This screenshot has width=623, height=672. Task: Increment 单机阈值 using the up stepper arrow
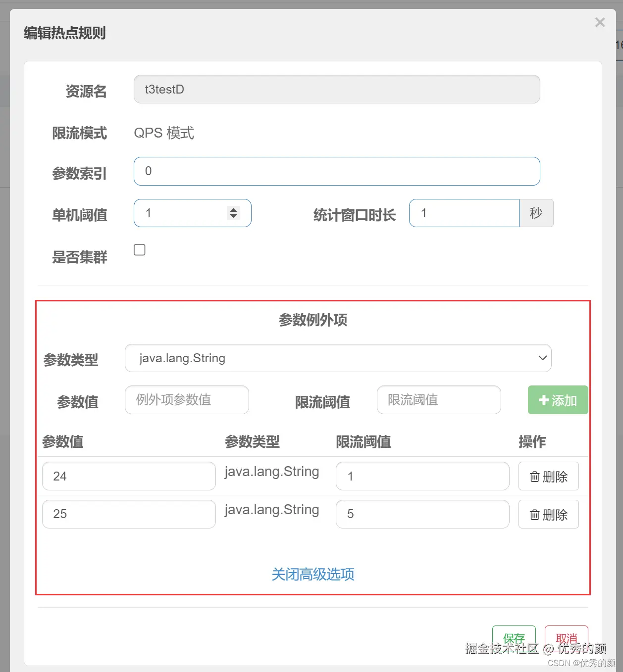pyautogui.click(x=233, y=210)
